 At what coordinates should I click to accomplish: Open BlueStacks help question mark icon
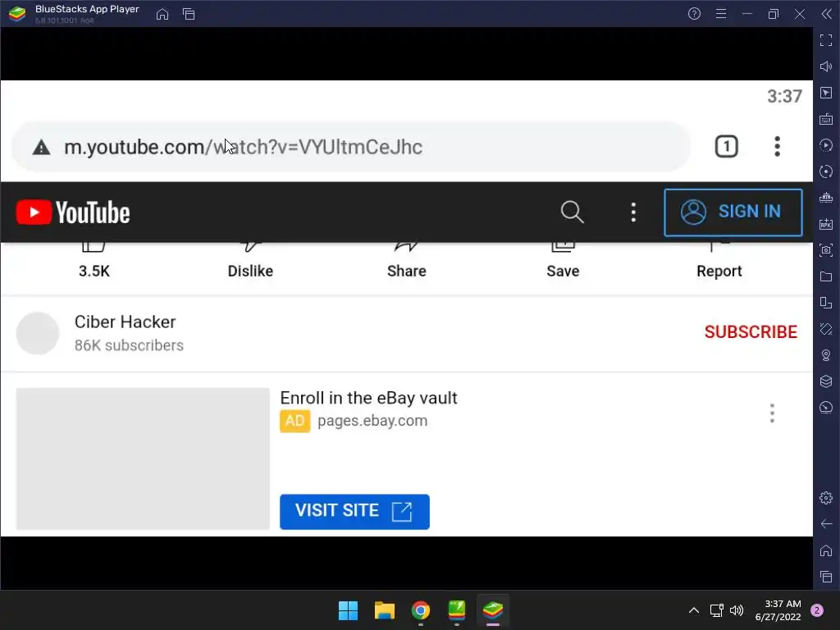[694, 14]
